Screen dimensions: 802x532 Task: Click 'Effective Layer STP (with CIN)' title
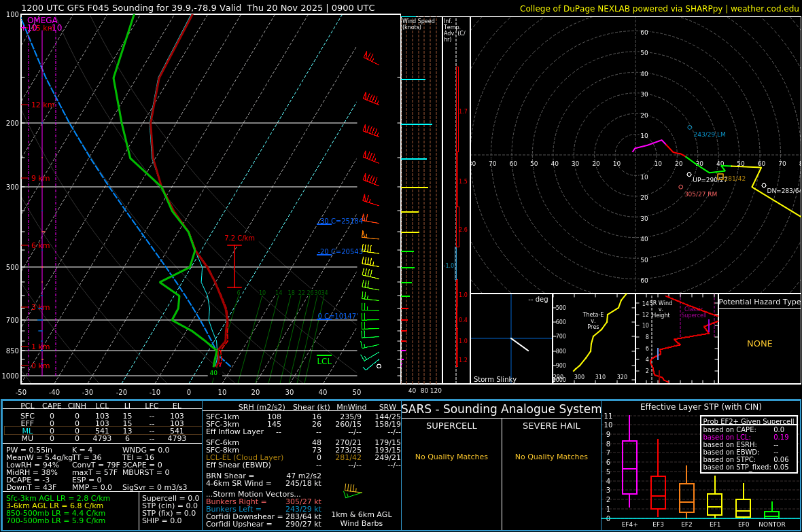(701, 407)
